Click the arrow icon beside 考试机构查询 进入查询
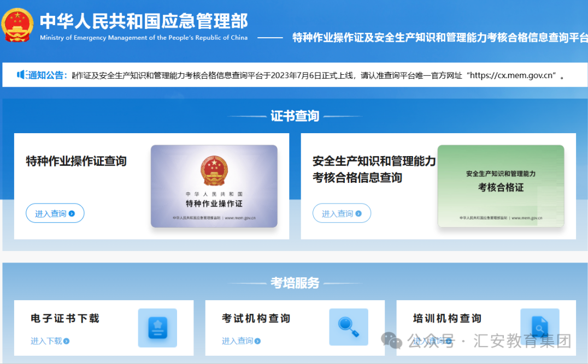588x364 pixels. 258,341
